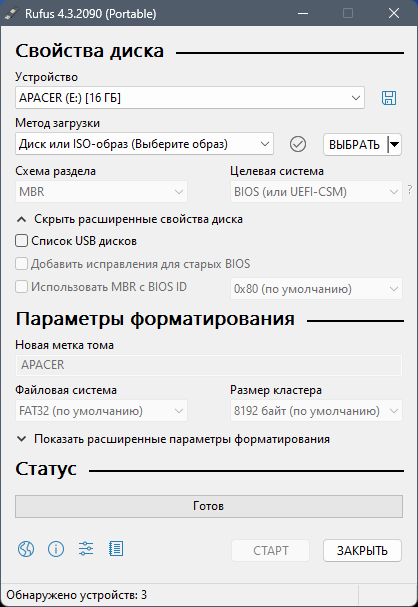Minimize the Rufus window
This screenshot has height=607, width=418.
pyautogui.click(x=303, y=13)
